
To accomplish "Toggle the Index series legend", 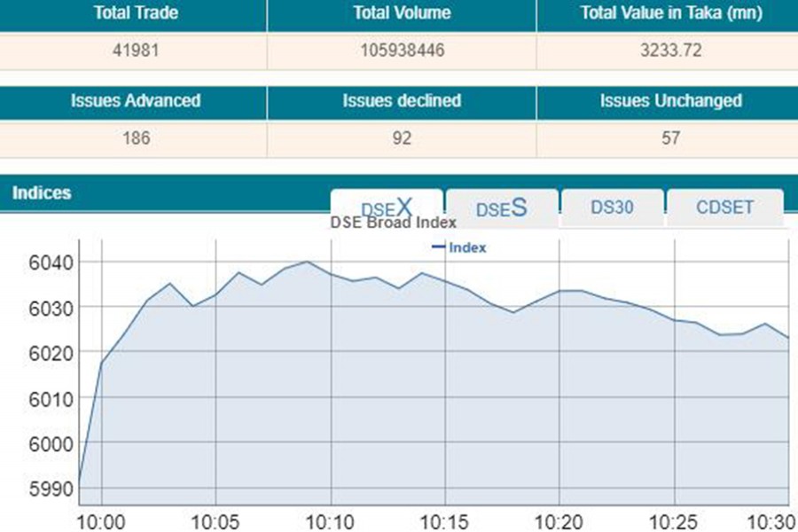I will pos(459,247).
